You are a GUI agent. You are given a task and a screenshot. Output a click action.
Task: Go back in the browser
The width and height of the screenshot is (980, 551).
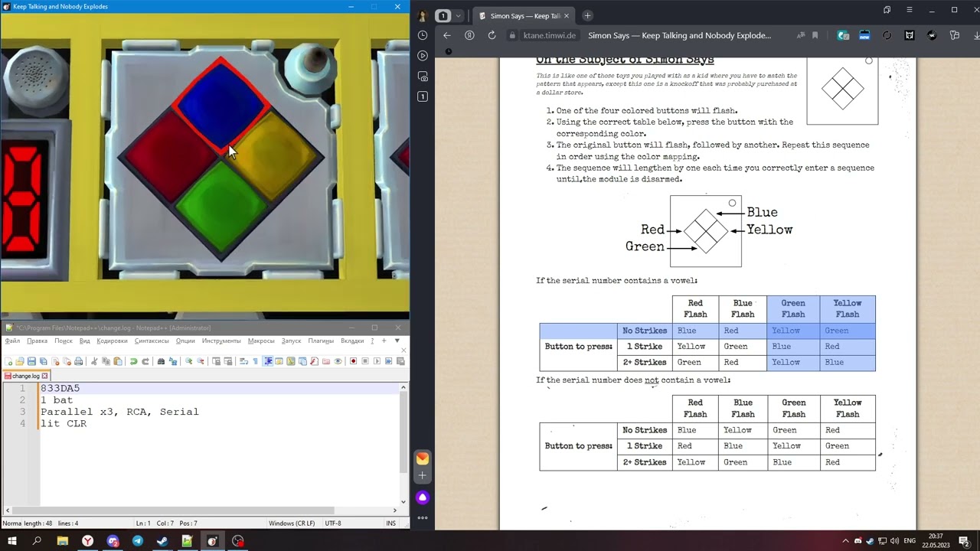pyautogui.click(x=447, y=35)
